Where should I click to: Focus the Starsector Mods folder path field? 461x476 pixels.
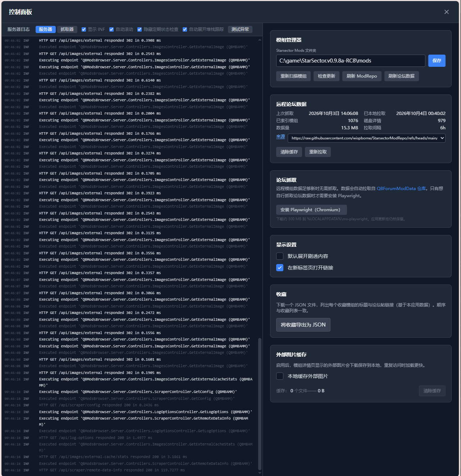pyautogui.click(x=351, y=61)
